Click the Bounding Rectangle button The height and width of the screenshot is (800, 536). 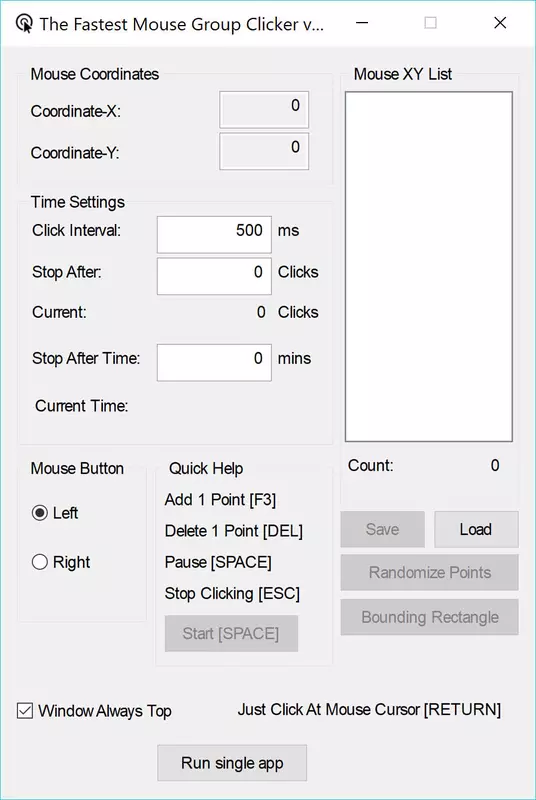(429, 617)
